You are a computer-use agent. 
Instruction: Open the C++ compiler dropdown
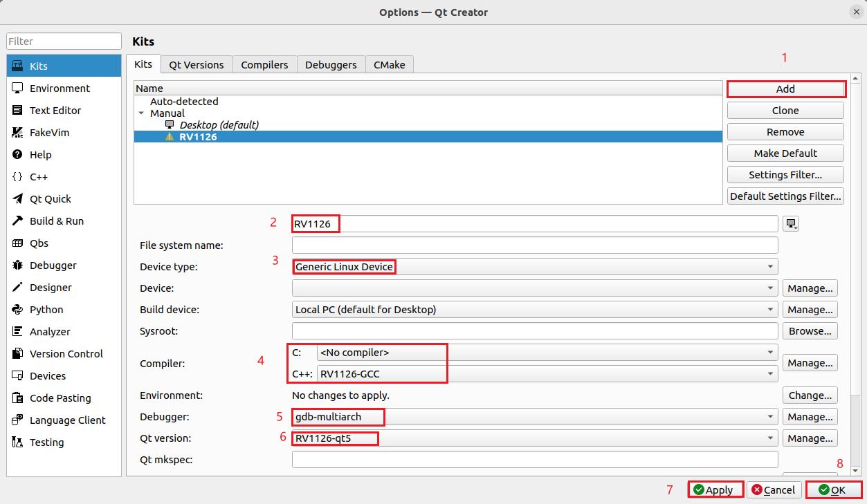pyautogui.click(x=547, y=374)
